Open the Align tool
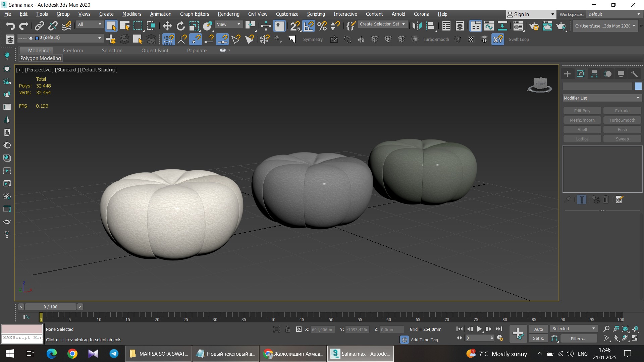644x362 pixels. pos(430,26)
